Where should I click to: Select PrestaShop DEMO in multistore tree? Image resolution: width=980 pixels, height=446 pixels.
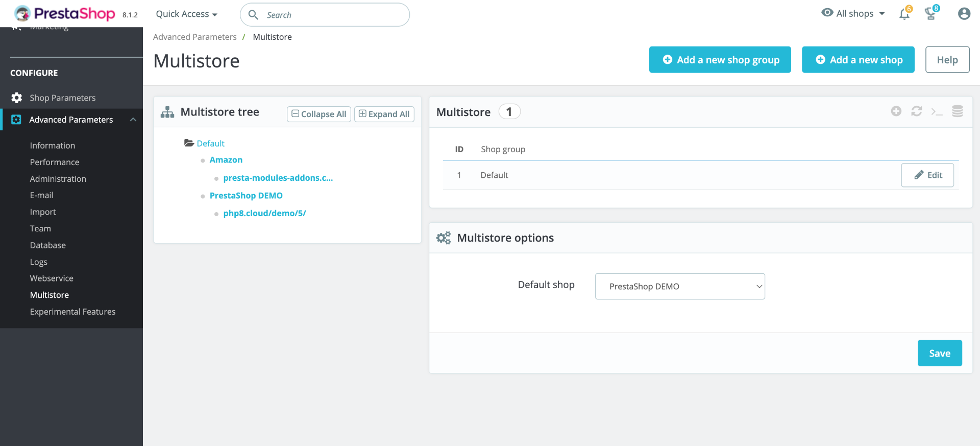point(246,196)
